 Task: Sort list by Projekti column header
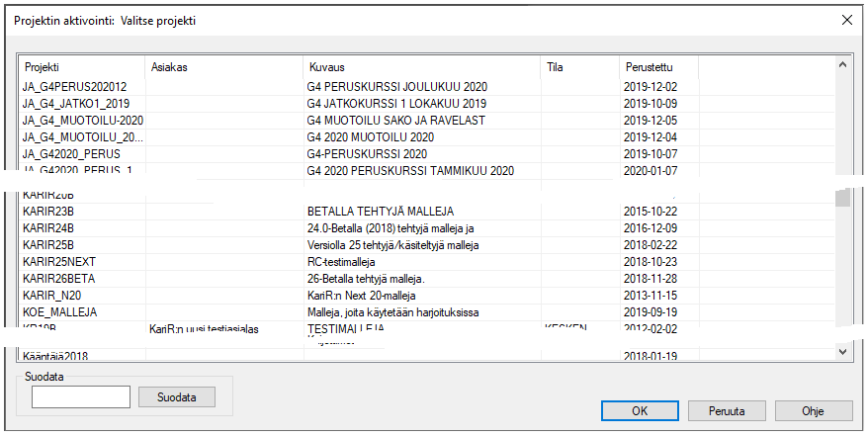pos(81,67)
